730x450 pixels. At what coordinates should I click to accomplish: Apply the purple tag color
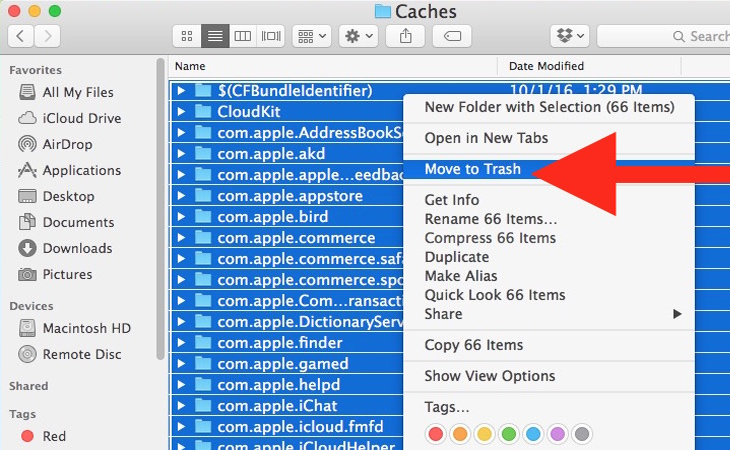557,434
